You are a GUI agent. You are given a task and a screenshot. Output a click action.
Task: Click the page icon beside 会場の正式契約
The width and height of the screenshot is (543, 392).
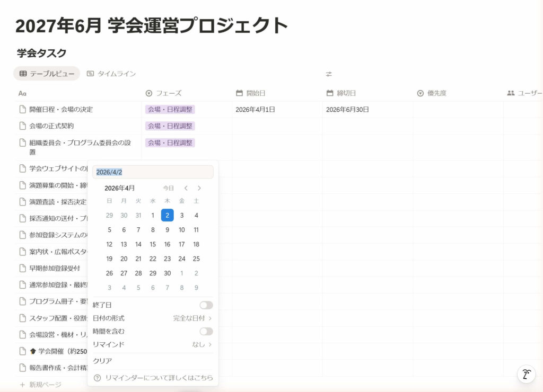22,126
